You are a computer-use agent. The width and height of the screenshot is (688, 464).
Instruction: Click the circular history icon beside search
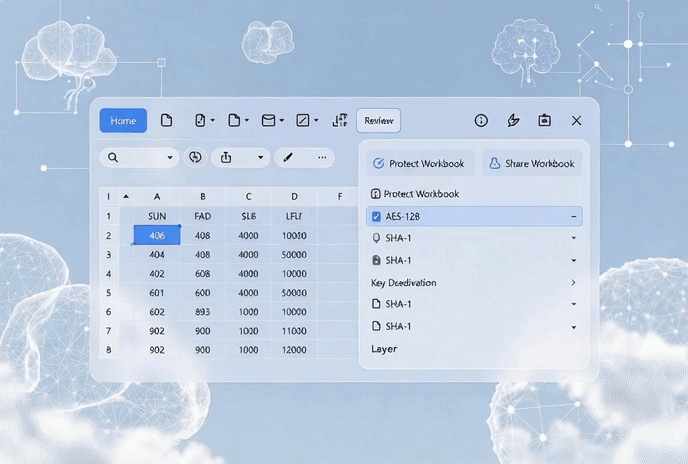(195, 158)
